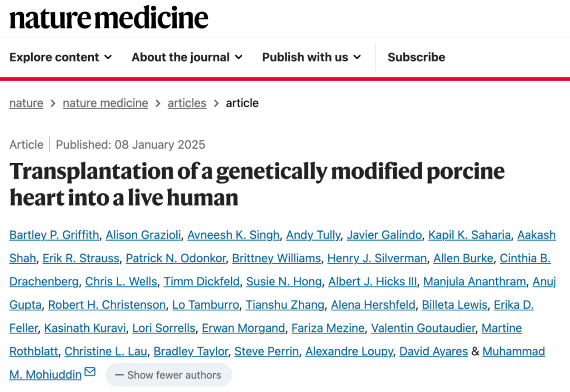This screenshot has width=570, height=392.
Task: Click author Kapil K. Saharia
Action: [469, 235]
